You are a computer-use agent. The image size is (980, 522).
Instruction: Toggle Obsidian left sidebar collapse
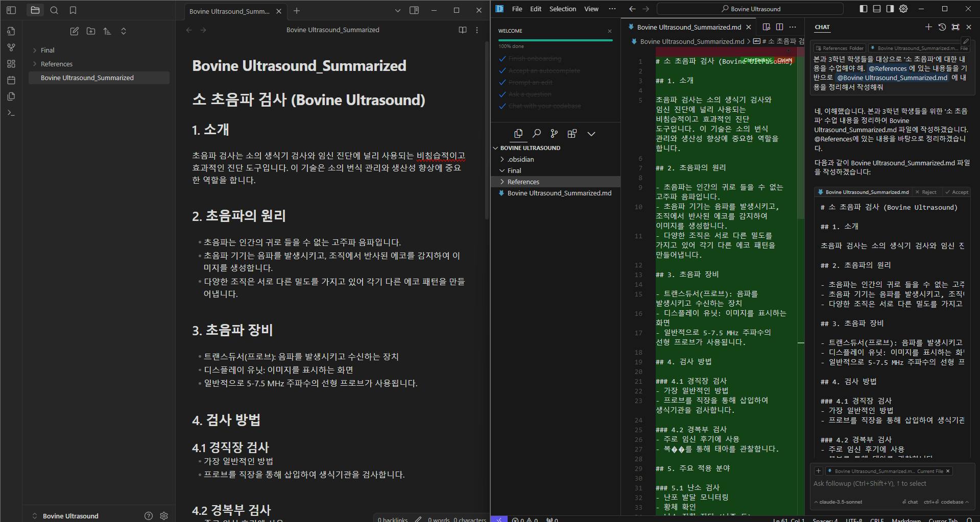tap(11, 10)
